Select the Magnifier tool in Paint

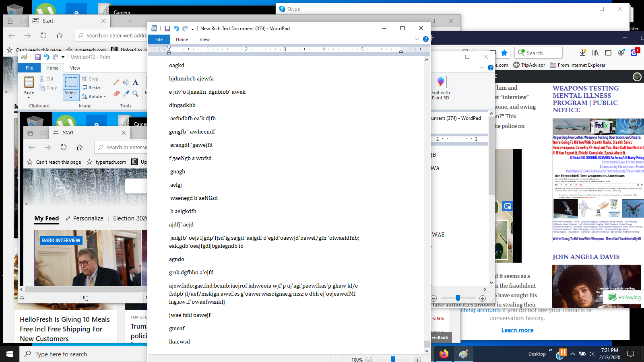pyautogui.click(x=136, y=94)
